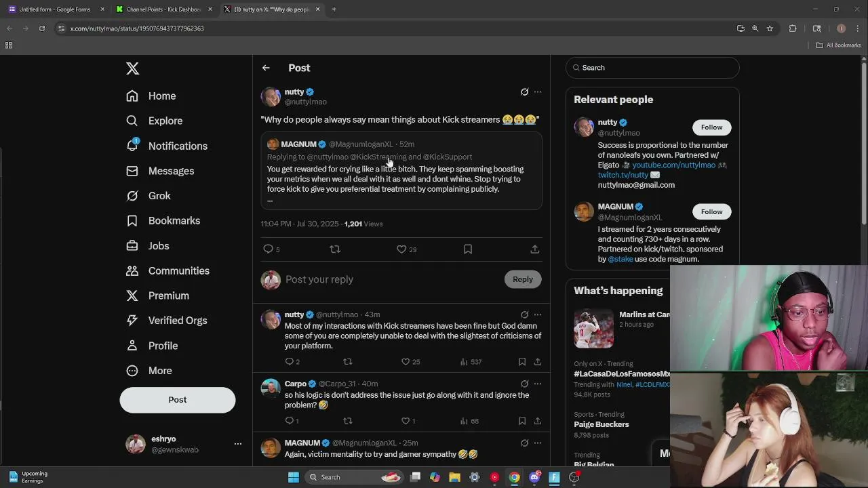The image size is (868, 488).
Task: Open the youtube.com/nuttylmao link
Action: click(x=673, y=165)
